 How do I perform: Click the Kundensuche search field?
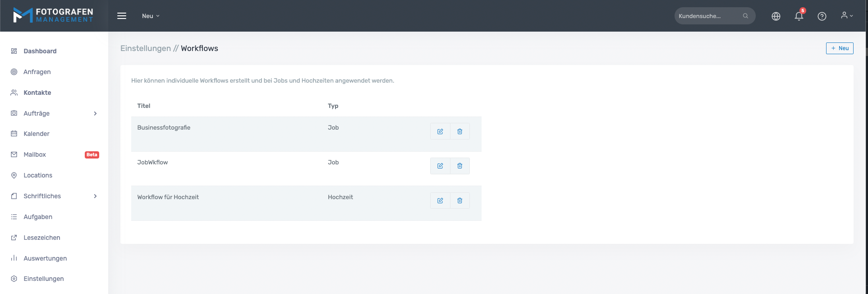(x=708, y=16)
